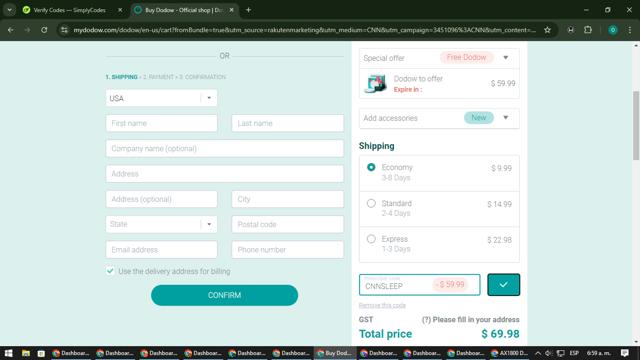The image size is (640, 360).
Task: Click the page vertical scrollbar
Action: pyautogui.click(x=636, y=126)
